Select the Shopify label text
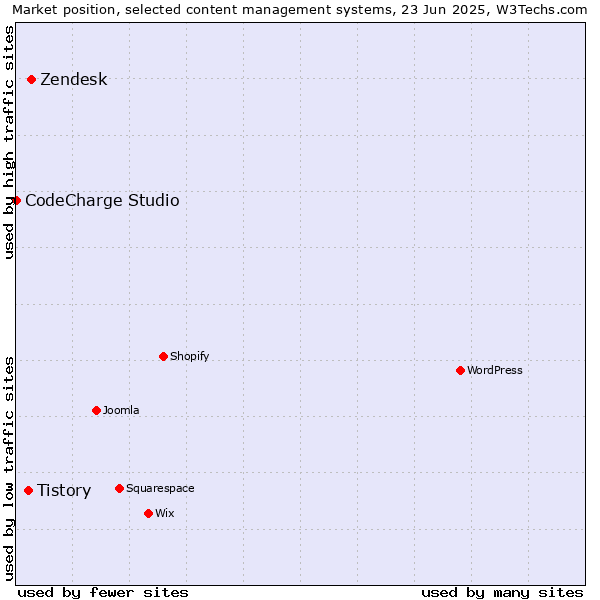This screenshot has height=600, width=600. click(189, 356)
